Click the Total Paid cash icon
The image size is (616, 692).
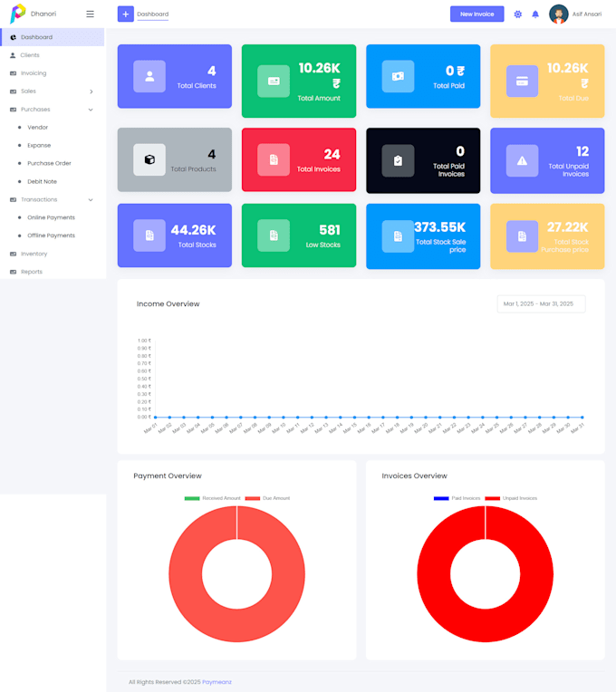coord(398,76)
